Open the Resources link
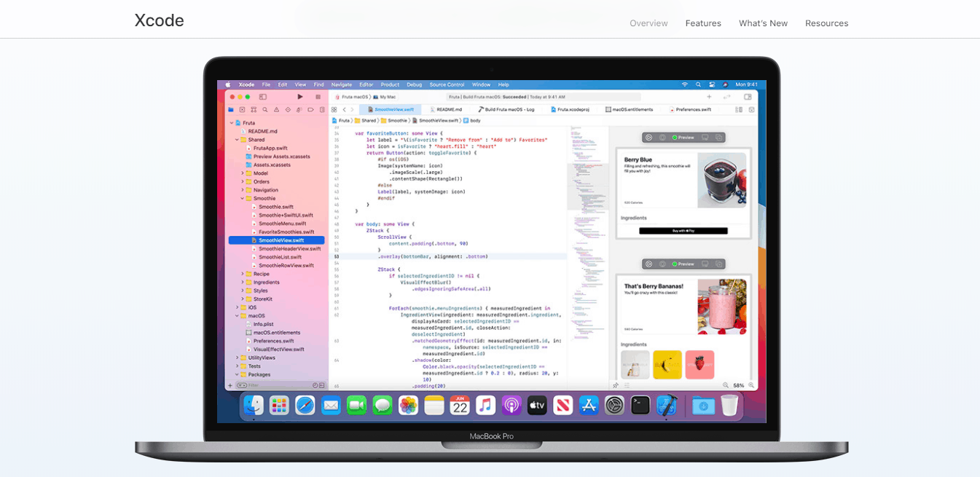This screenshot has height=477, width=980. (x=827, y=23)
